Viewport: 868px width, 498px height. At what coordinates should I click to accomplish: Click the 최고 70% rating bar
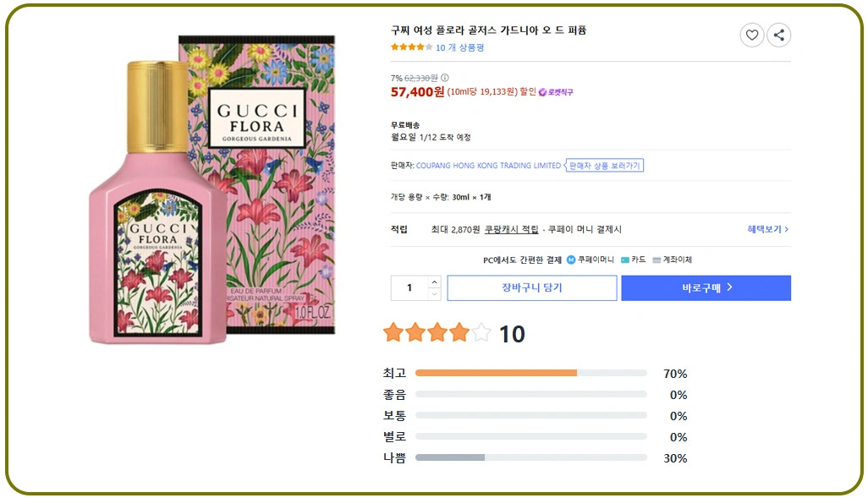tap(530, 373)
